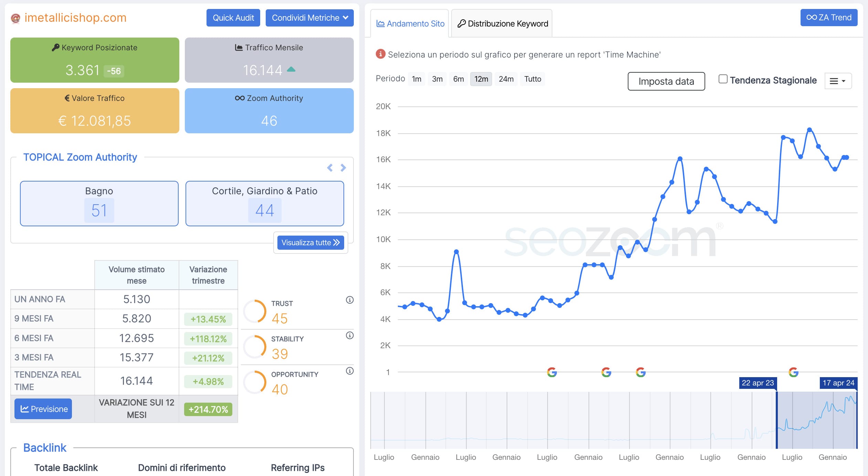Screen dimensions: 868x476
Task: Expand Visualizza tutte topical authorities
Action: pyautogui.click(x=310, y=242)
